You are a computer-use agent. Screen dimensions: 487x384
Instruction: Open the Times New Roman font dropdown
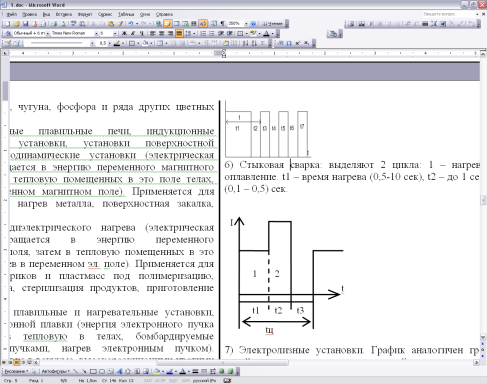(97, 33)
